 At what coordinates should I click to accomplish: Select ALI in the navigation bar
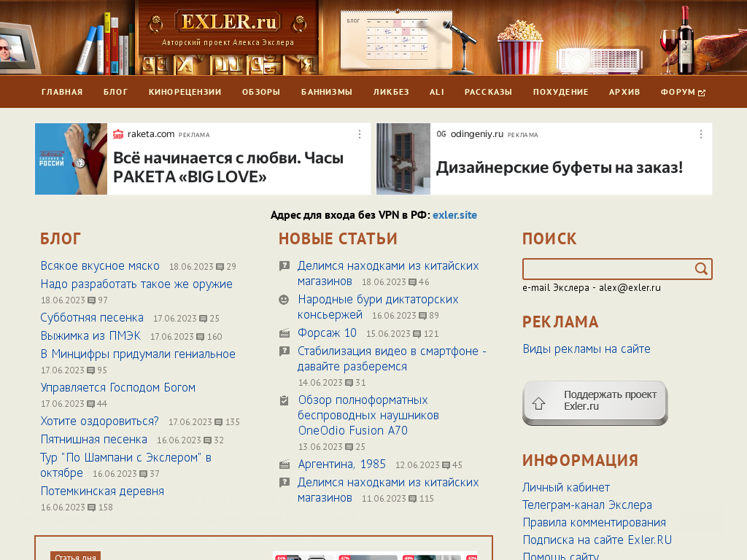(437, 92)
